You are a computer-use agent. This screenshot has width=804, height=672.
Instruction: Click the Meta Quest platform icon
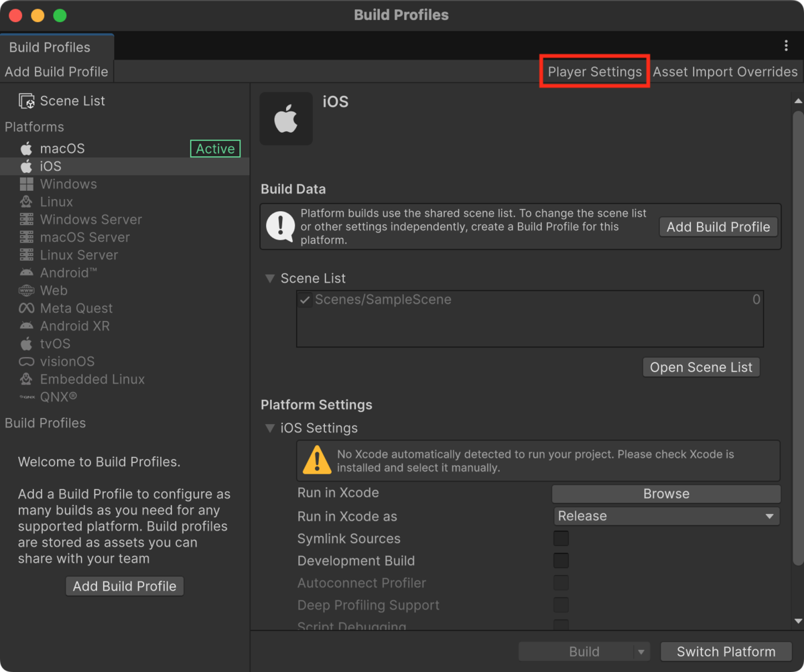pyautogui.click(x=25, y=308)
